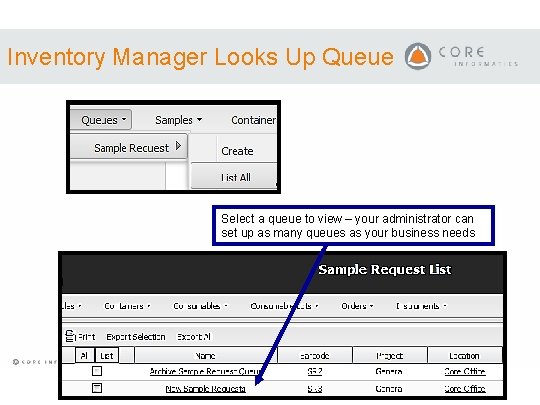Sort by the Project column header
540x405 pixels.
(390, 355)
